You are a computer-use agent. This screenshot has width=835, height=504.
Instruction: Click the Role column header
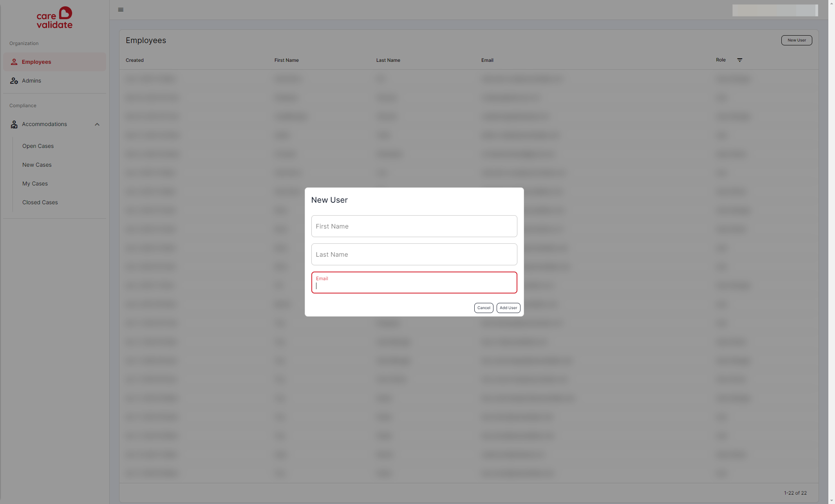pyautogui.click(x=721, y=60)
